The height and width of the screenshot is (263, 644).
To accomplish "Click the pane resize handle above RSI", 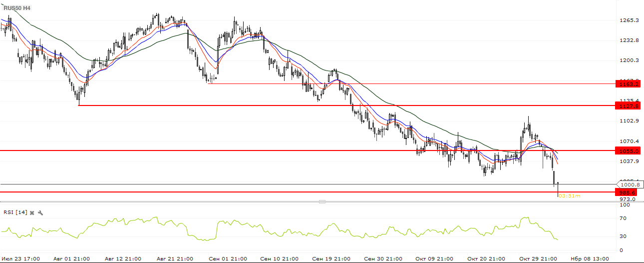I will 322,202.
